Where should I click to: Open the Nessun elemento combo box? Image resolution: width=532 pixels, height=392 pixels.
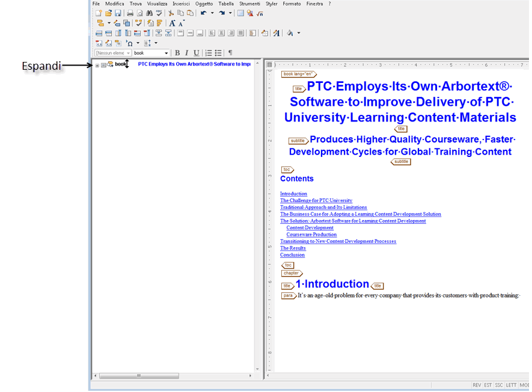(x=113, y=53)
